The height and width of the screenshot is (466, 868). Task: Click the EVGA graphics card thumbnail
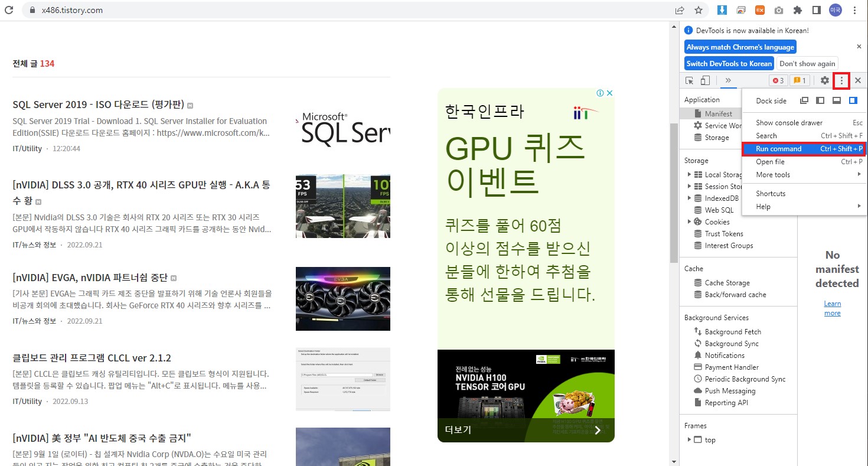343,299
